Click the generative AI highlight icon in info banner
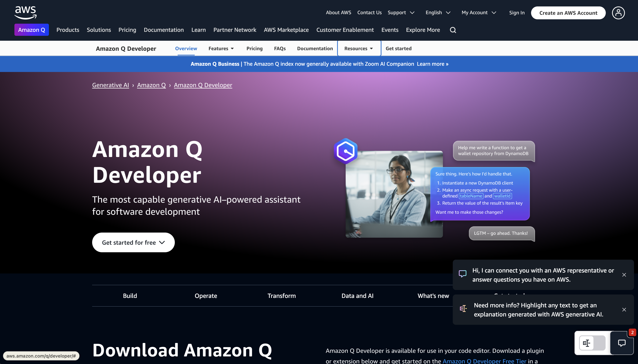The image size is (638, 364). [463, 309]
